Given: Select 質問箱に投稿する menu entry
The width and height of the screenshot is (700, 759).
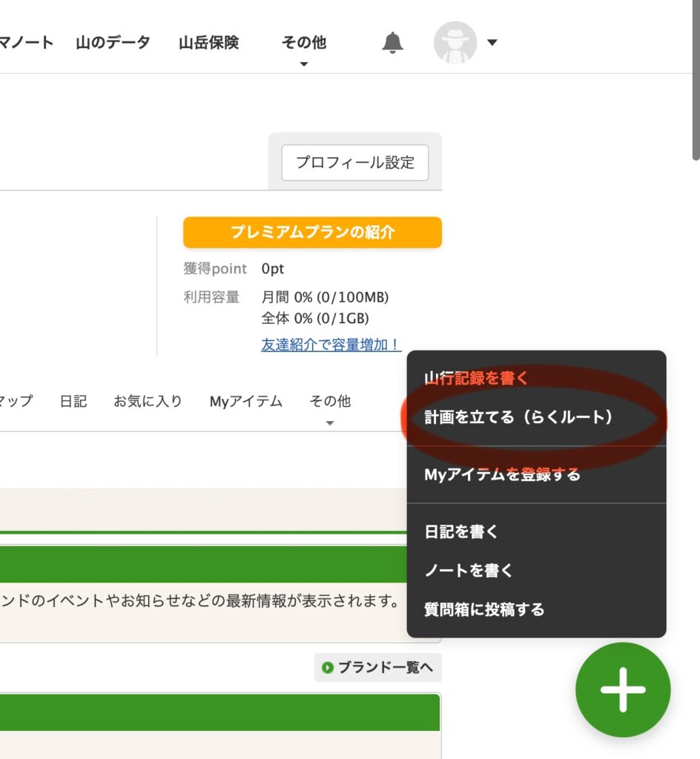Looking at the screenshot, I should pyautogui.click(x=484, y=609).
